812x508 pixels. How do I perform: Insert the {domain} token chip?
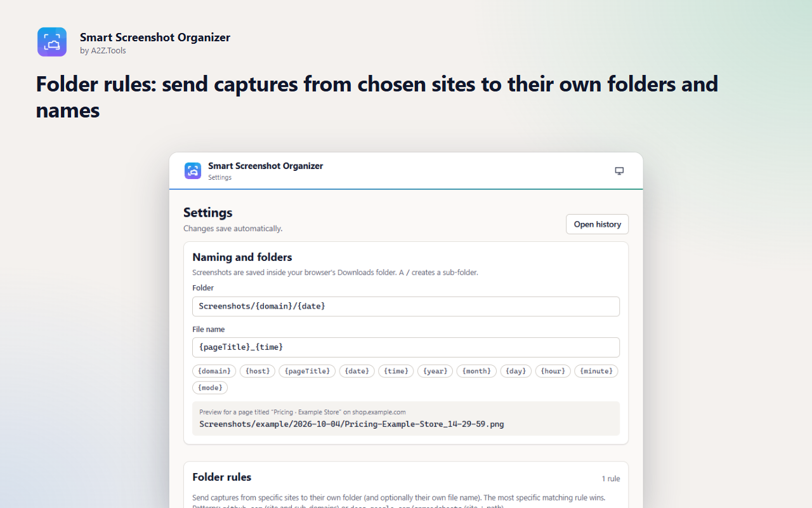point(214,371)
